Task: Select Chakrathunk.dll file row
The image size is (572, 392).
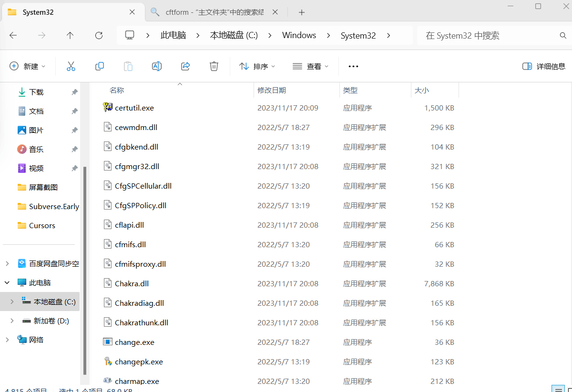Action: click(x=279, y=322)
